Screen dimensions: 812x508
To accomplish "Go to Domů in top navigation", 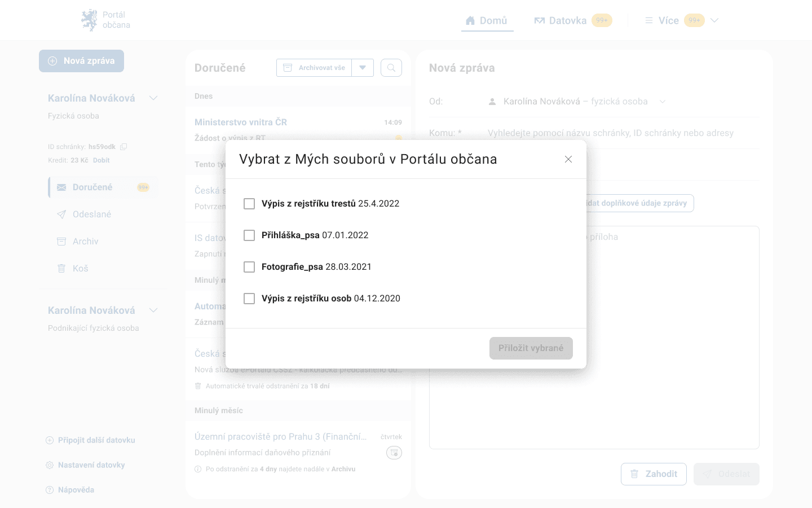I will coord(487,20).
